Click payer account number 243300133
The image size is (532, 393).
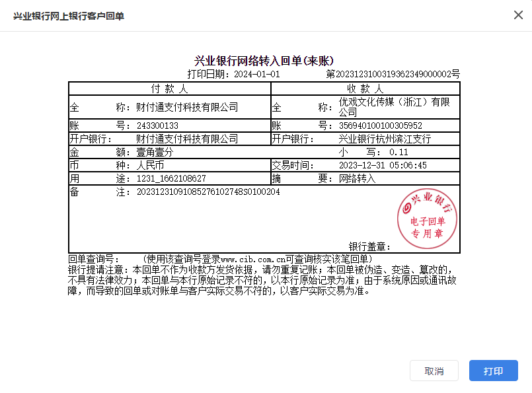click(x=157, y=125)
